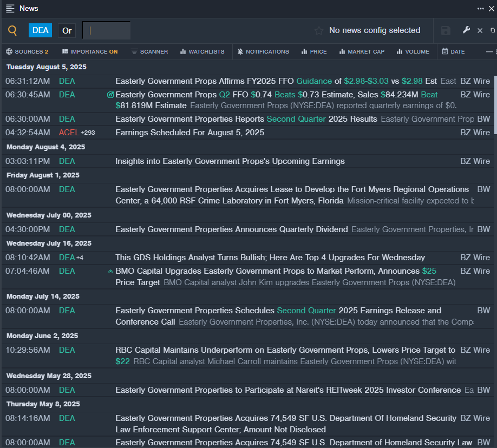Focus the ticker search input field
This screenshot has width=497, height=448.
click(106, 30)
